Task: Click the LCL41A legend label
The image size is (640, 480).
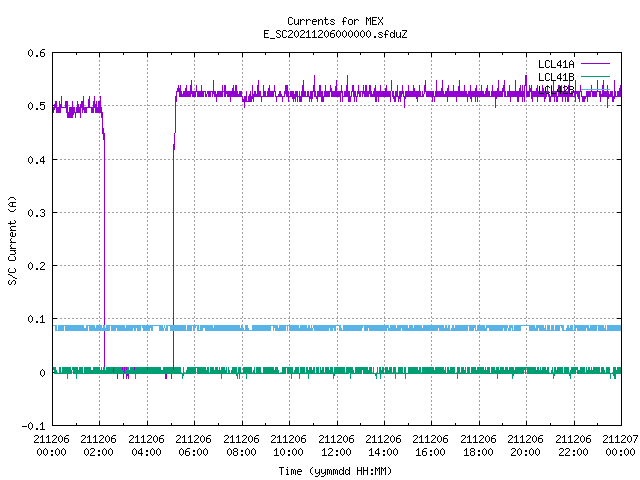Action: 556,64
